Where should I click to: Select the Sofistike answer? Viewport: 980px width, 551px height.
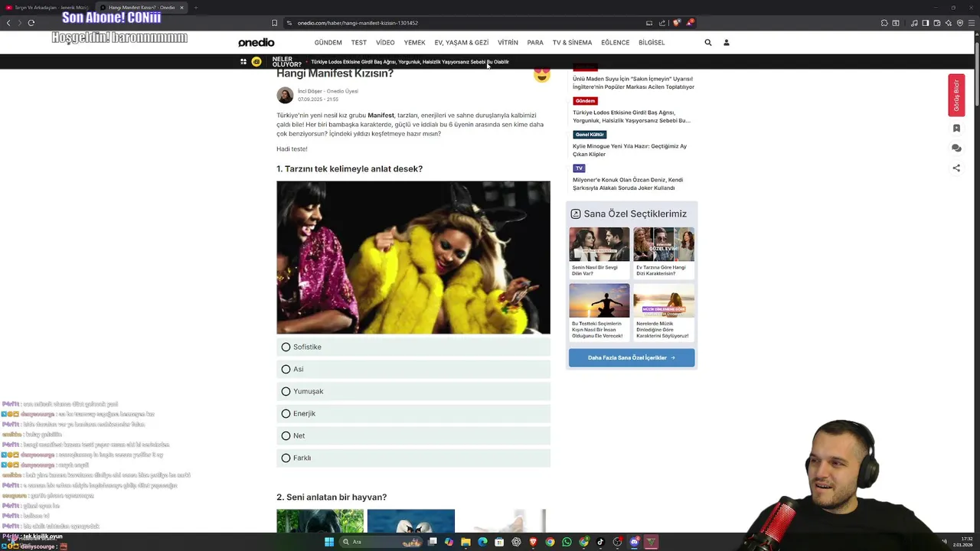click(x=413, y=347)
